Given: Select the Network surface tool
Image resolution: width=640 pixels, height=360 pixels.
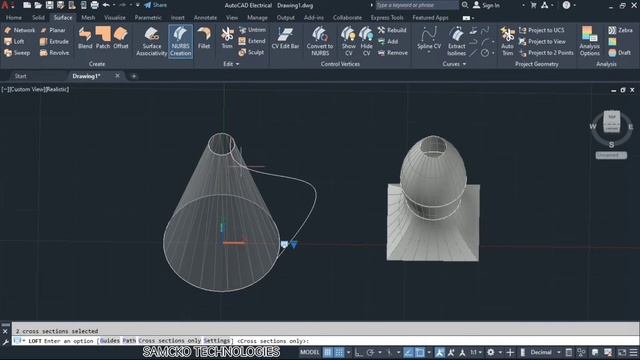Looking at the screenshot, I should tap(19, 30).
